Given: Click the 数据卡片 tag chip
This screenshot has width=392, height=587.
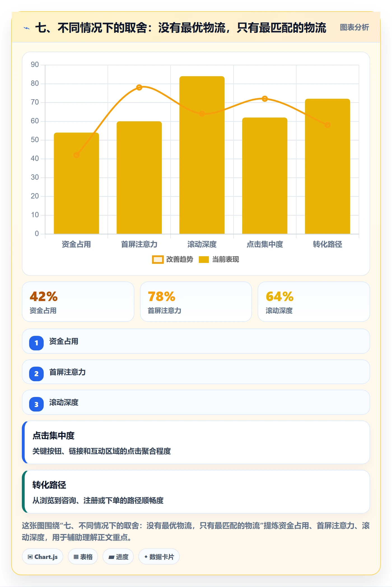Looking at the screenshot, I should point(159,557).
